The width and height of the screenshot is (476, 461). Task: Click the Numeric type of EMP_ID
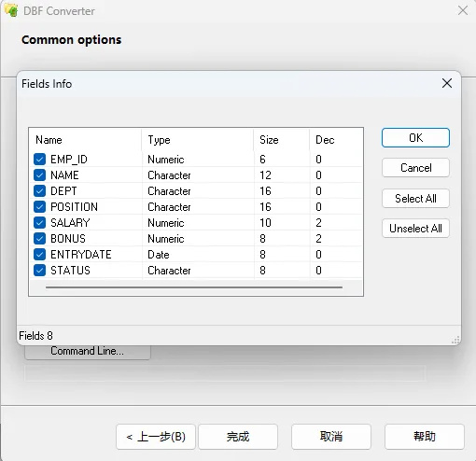(x=166, y=160)
